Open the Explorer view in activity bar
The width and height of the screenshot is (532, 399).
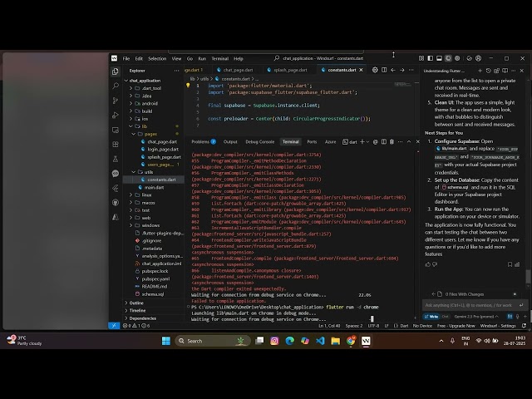coord(116,71)
